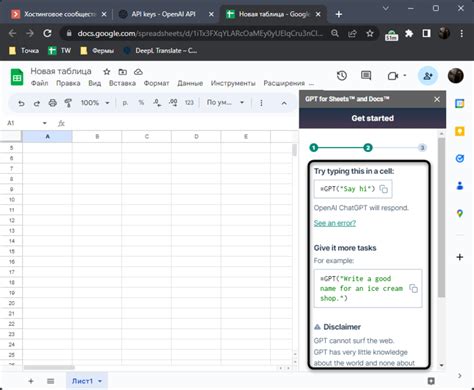This screenshot has width=474, height=390.
Task: Copy the ice cream shop formula
Action: click(413, 288)
